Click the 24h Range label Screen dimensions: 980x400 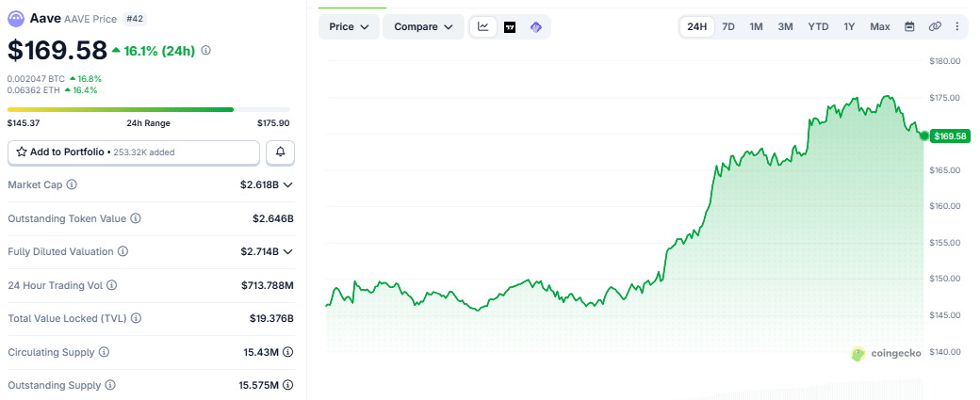[148, 123]
